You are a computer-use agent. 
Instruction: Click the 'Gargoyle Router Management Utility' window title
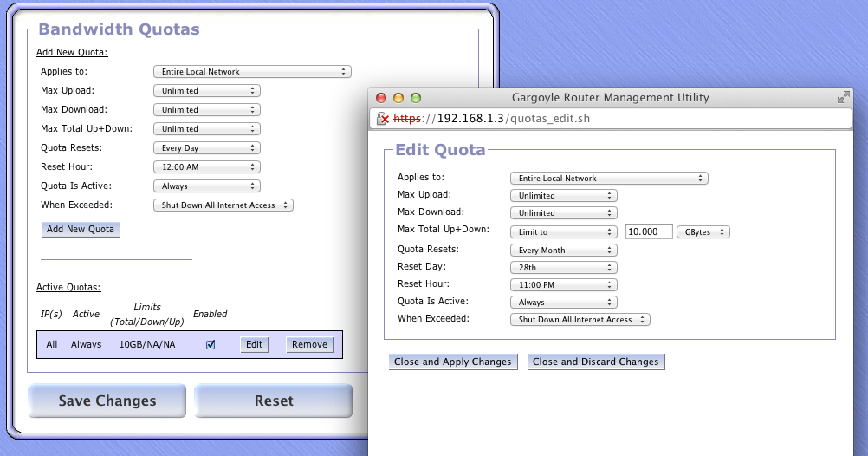(x=610, y=97)
